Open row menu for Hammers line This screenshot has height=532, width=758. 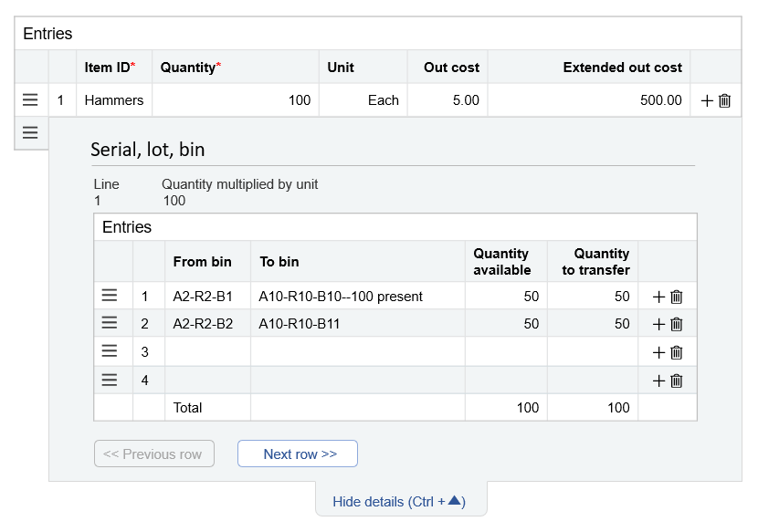coord(30,100)
